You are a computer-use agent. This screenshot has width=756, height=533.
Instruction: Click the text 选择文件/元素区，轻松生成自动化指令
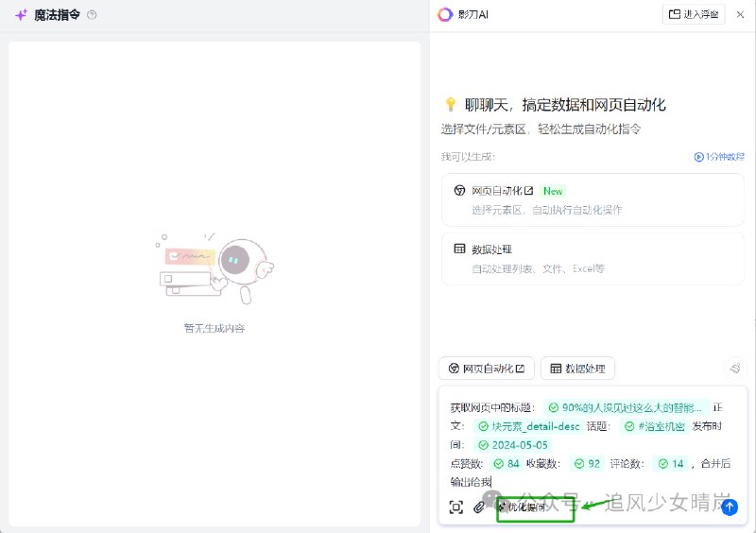(x=541, y=129)
